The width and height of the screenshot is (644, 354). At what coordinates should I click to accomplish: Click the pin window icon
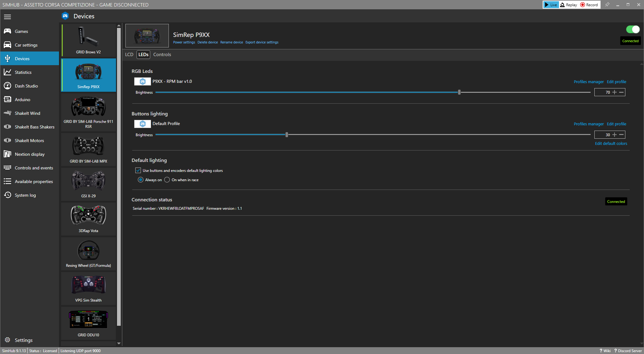607,5
